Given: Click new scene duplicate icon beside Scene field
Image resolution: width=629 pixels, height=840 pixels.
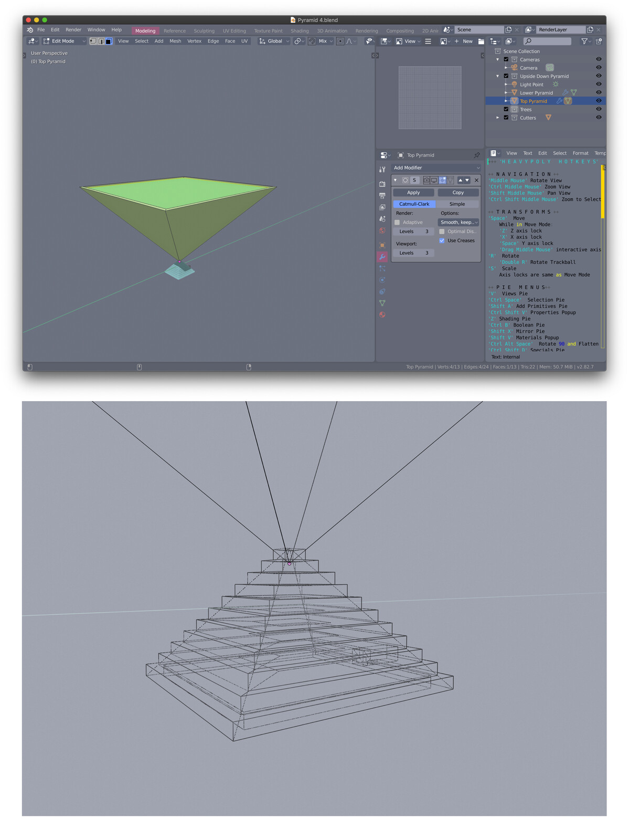Looking at the screenshot, I should (508, 30).
